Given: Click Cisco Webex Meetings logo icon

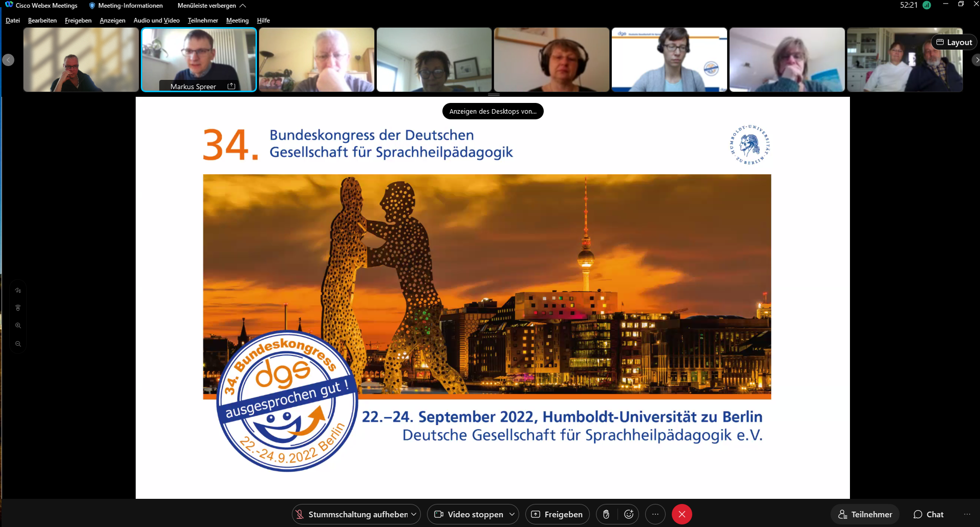Looking at the screenshot, I should [9, 5].
